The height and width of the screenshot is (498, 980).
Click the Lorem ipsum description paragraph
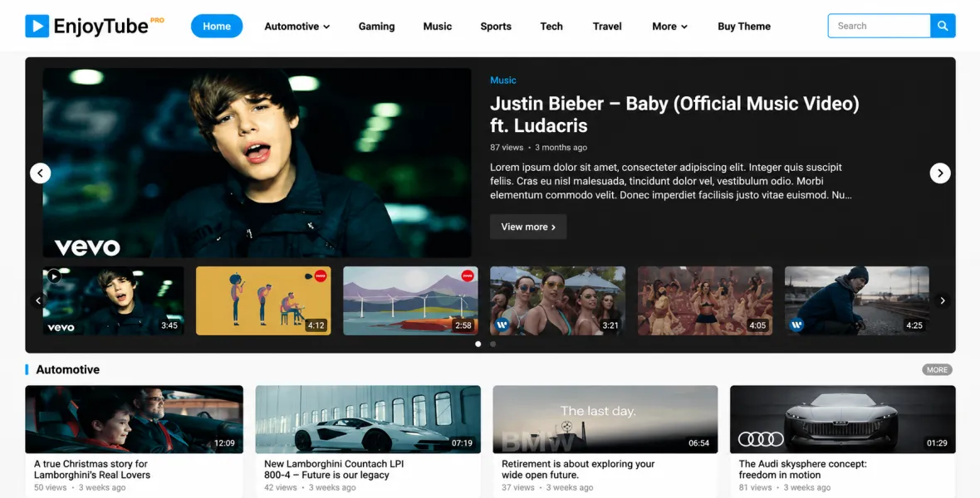pos(670,181)
